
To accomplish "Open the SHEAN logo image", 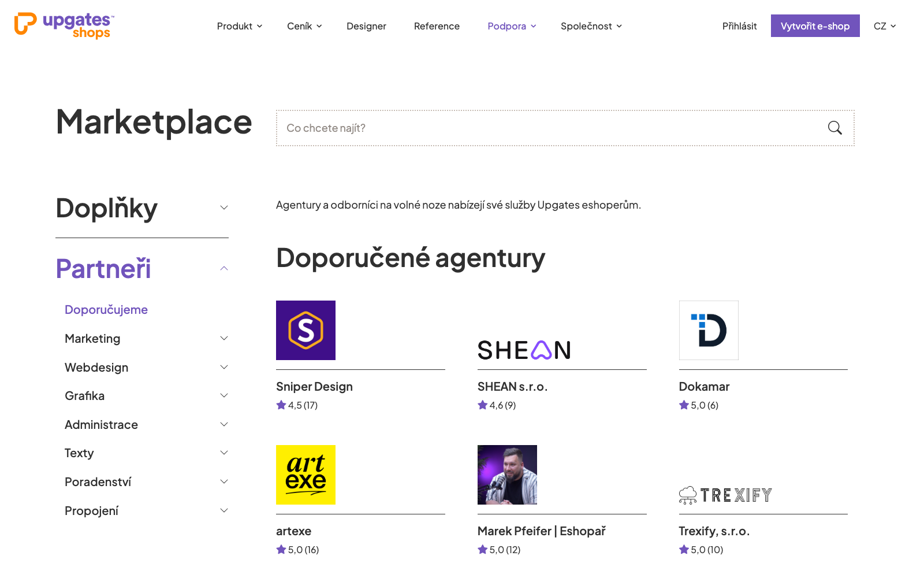I will [524, 350].
